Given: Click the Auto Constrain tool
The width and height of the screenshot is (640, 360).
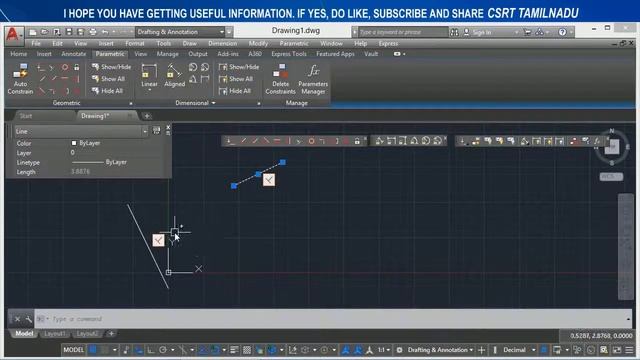Looking at the screenshot, I should [20, 80].
